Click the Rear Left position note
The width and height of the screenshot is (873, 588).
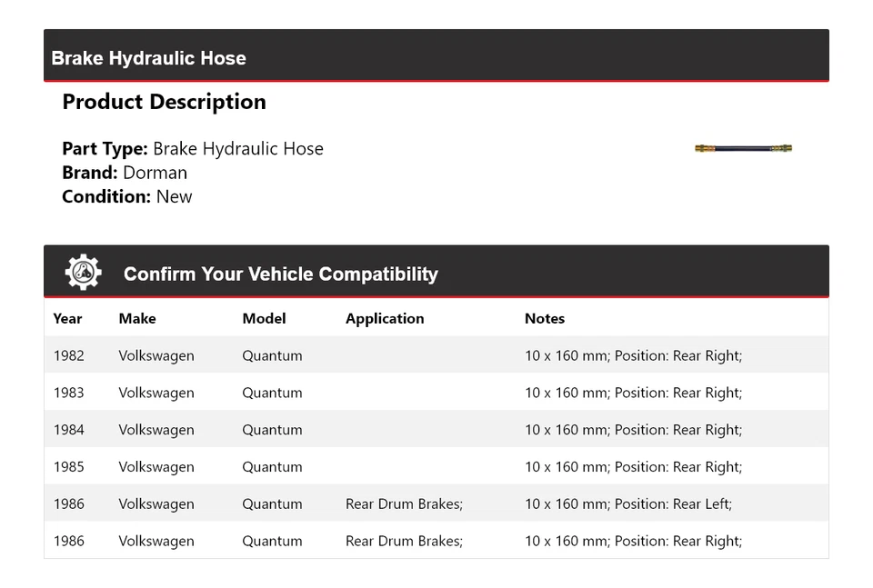627,503
